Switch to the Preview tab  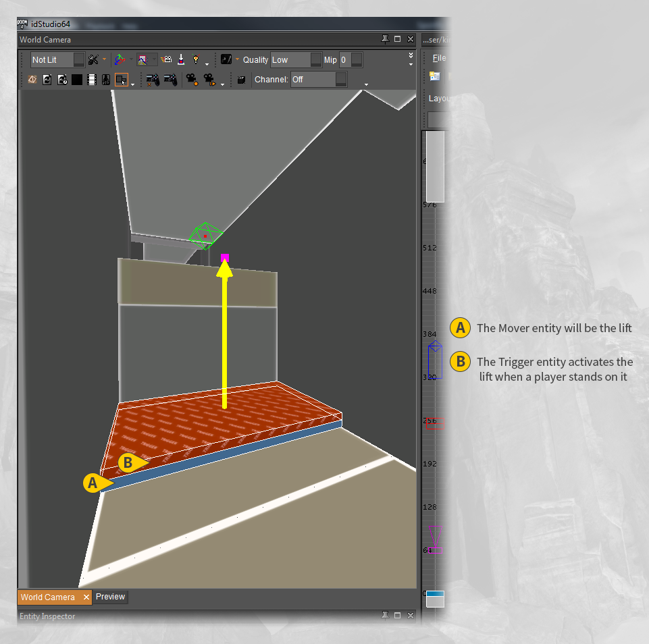pos(110,597)
